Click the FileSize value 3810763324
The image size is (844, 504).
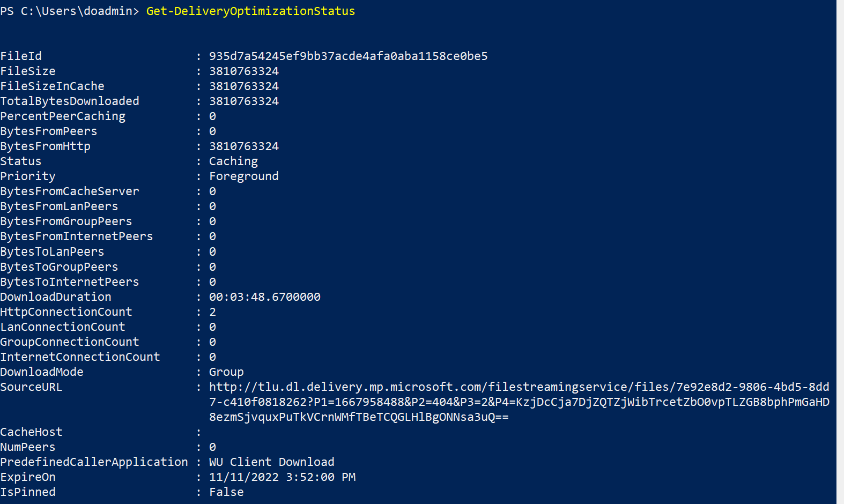click(244, 71)
